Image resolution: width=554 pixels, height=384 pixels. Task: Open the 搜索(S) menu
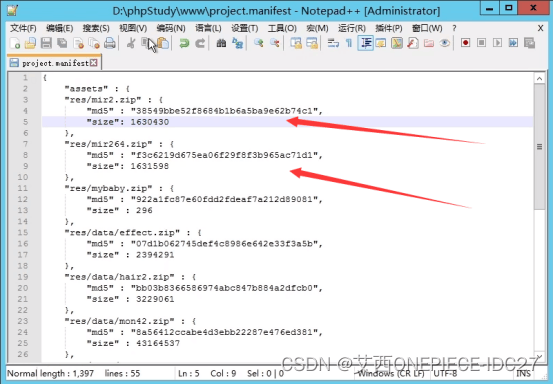pyautogui.click(x=96, y=28)
